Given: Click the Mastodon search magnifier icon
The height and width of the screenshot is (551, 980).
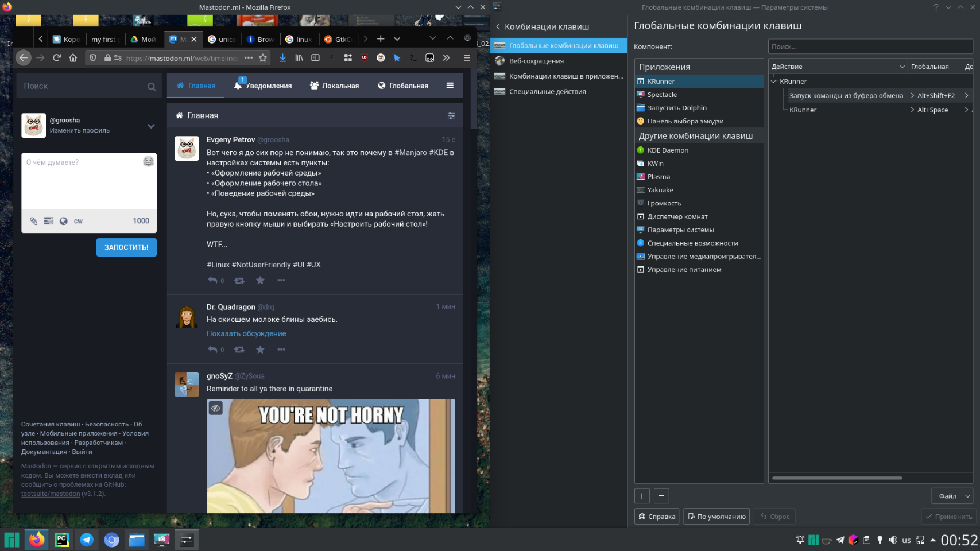Looking at the screenshot, I should tap(152, 87).
